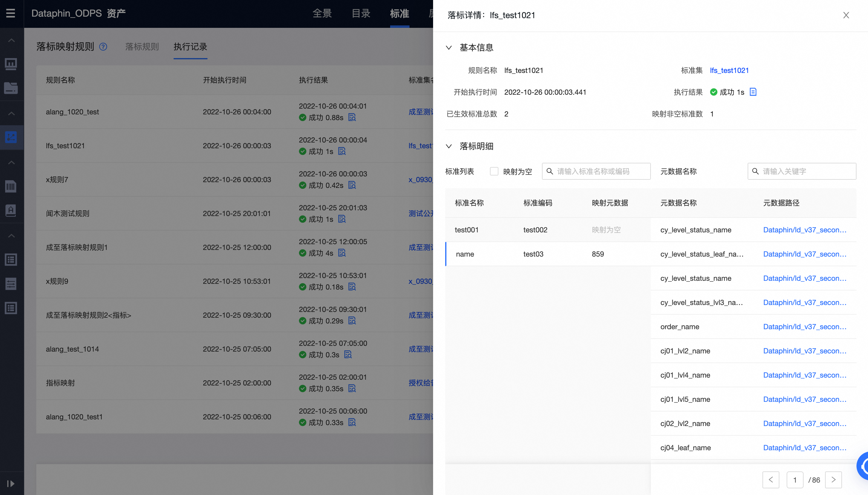
Task: Open the lfs_test1021 standard set link
Action: click(x=729, y=70)
